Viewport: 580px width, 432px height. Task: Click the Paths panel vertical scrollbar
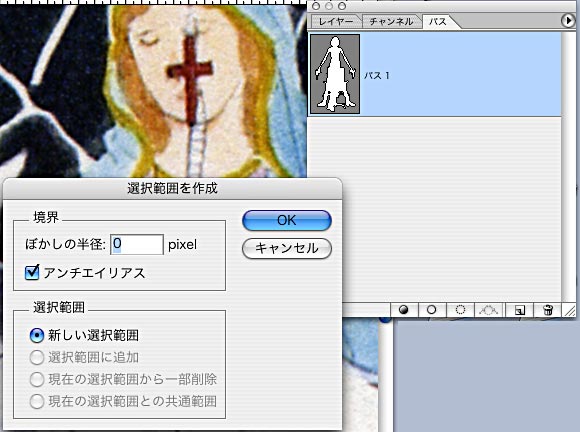(569, 166)
